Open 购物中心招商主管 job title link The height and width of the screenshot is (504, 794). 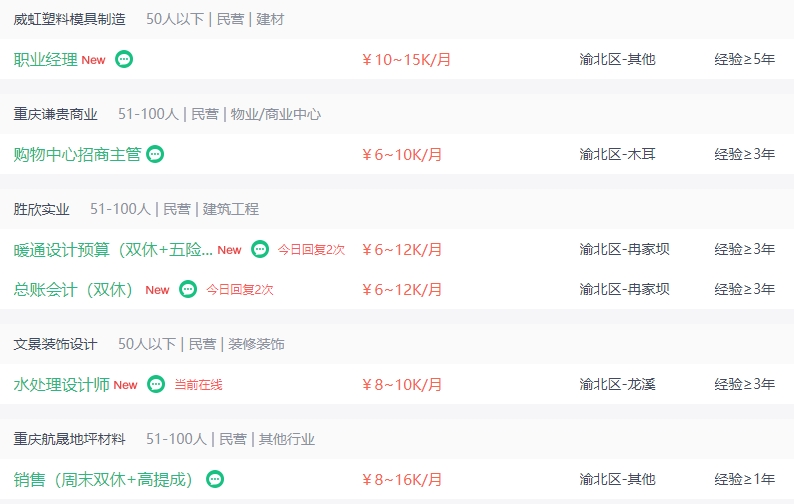[77, 154]
